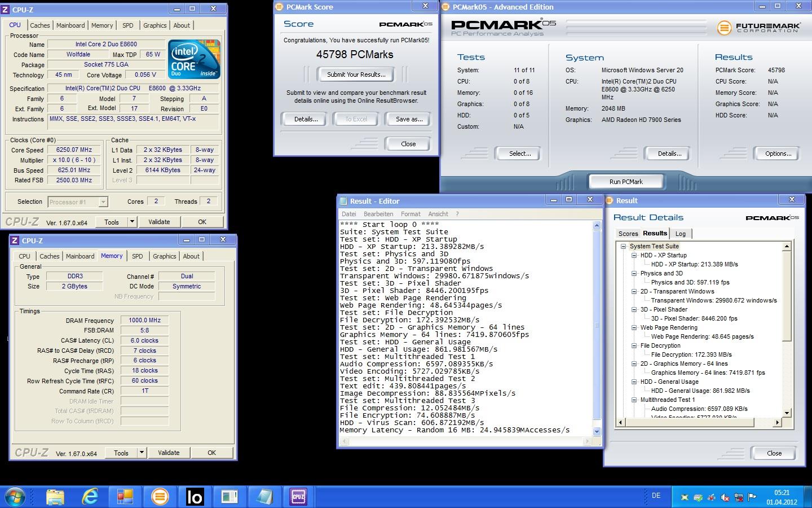Click the '45798 PCMarks' score text
Screen dimensions: 812x508
pyautogui.click(x=355, y=55)
